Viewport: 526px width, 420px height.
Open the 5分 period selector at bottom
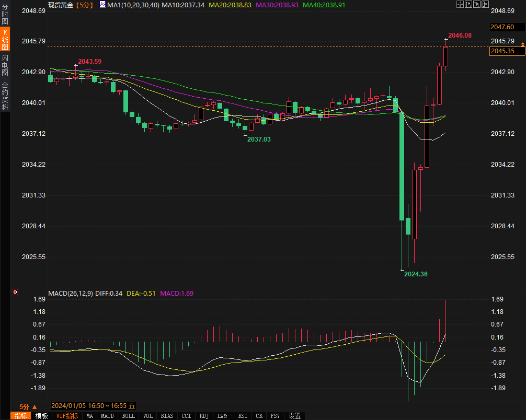click(28, 406)
